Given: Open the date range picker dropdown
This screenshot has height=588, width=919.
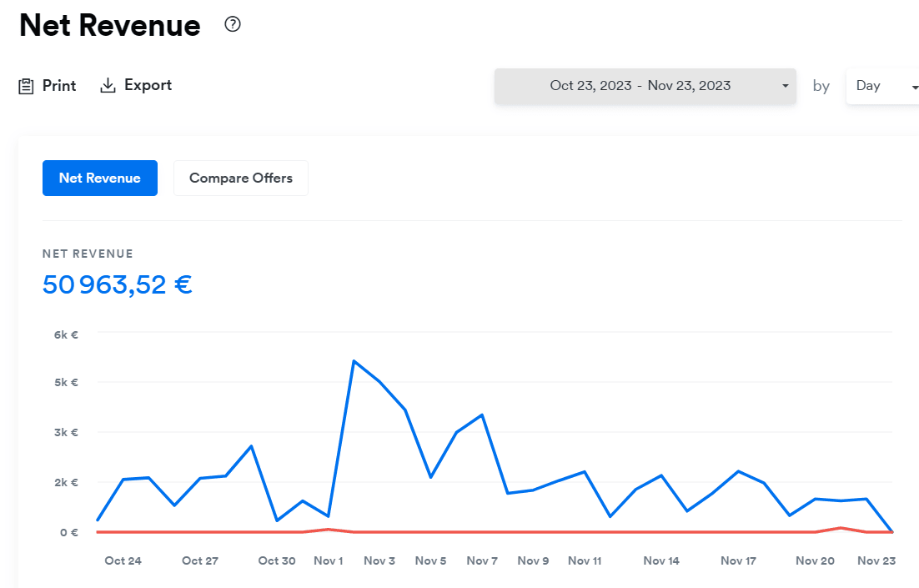Looking at the screenshot, I should (645, 86).
